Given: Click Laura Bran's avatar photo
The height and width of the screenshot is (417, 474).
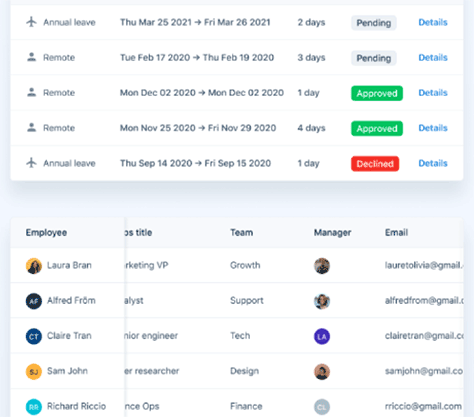Looking at the screenshot, I should 34,266.
